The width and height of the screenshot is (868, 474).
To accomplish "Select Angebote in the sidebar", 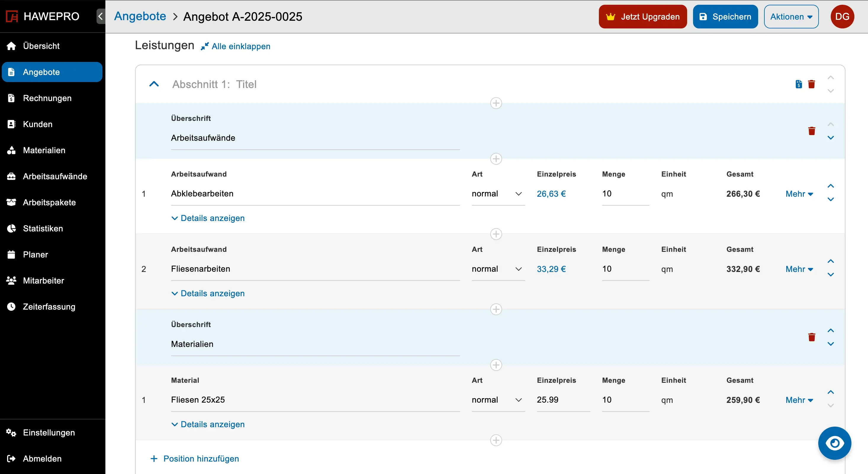I will point(52,72).
